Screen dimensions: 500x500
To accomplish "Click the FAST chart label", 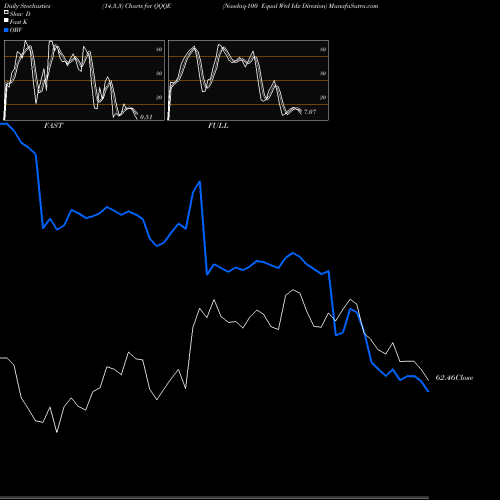I will pos(53,126).
